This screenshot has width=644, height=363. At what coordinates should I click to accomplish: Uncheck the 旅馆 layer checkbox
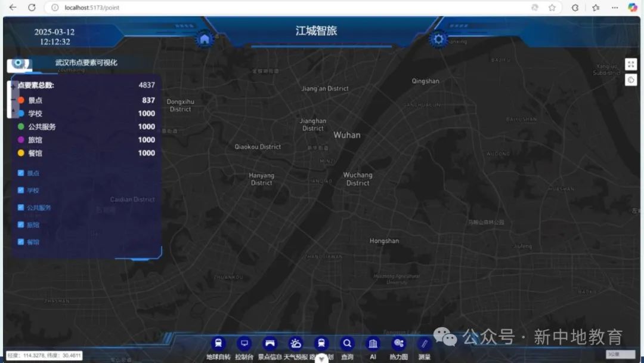[20, 225]
